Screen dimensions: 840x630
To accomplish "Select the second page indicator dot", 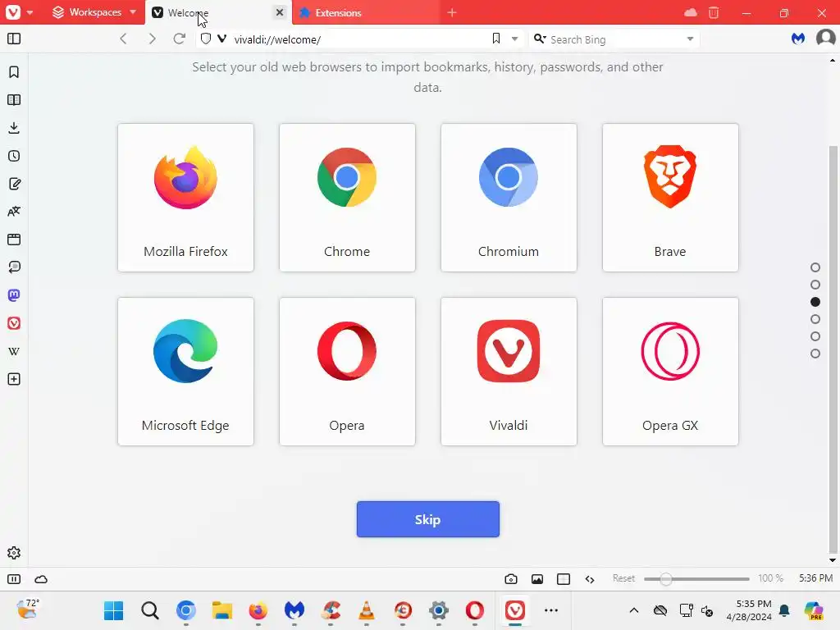I will tap(815, 285).
